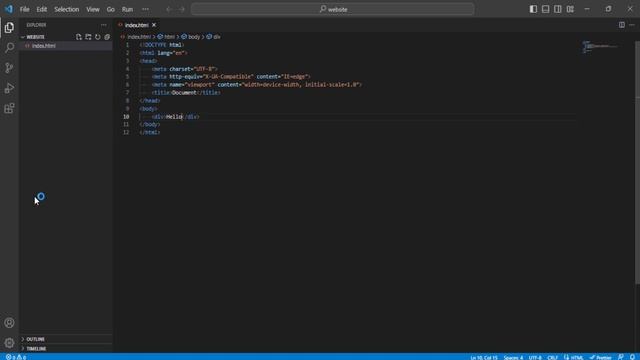Click the feedback icon in status bar
The image size is (640, 360).
[x=621, y=357]
